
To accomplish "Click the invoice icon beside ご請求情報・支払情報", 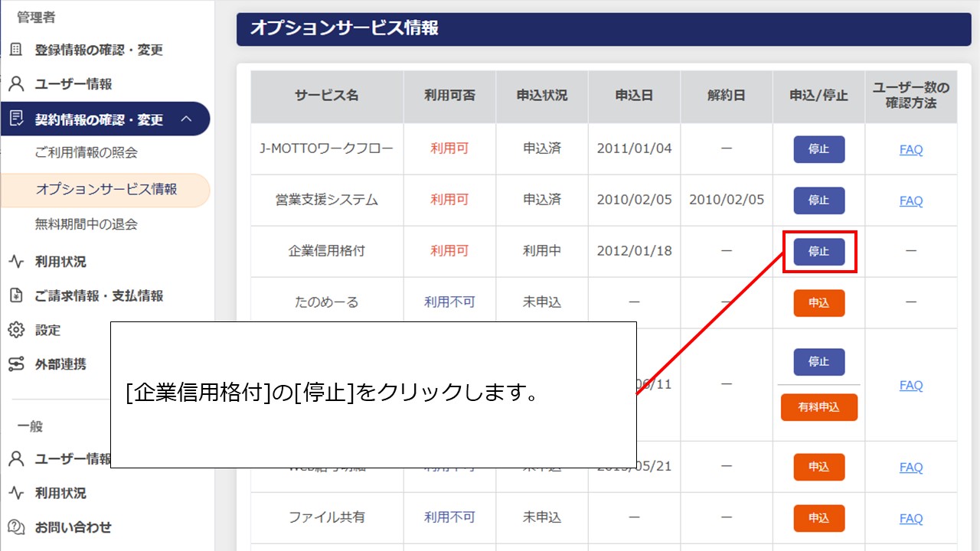I will 16,296.
